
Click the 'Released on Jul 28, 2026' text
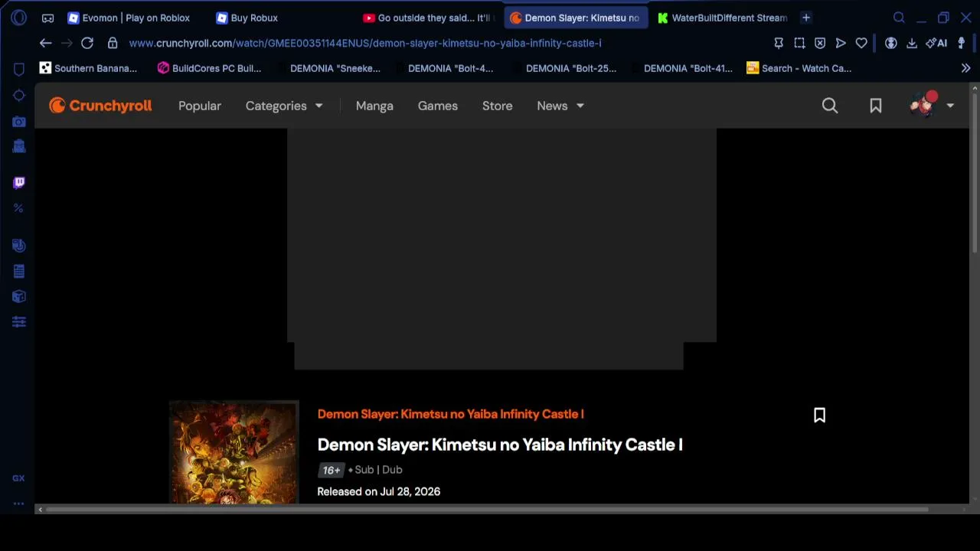pyautogui.click(x=379, y=491)
